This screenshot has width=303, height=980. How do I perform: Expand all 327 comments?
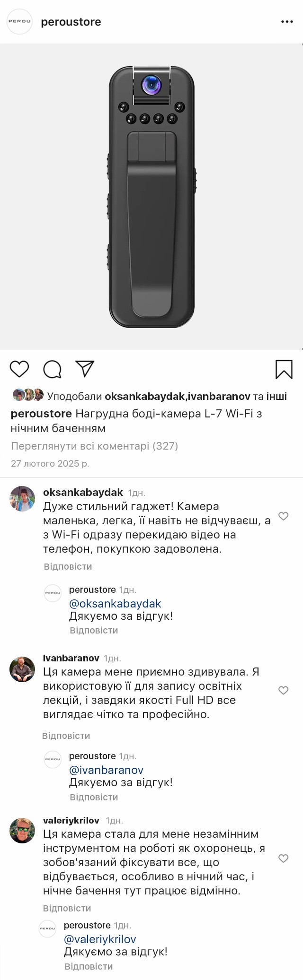click(94, 446)
